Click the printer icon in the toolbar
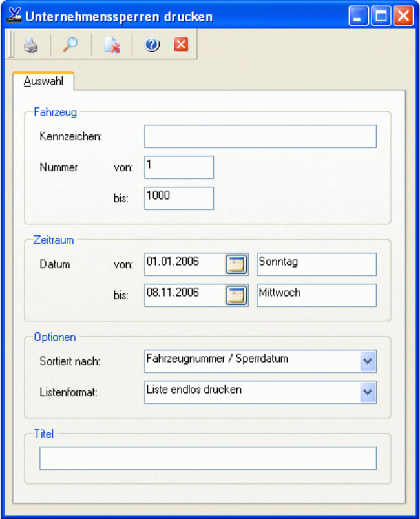The height and width of the screenshot is (519, 420). pyautogui.click(x=31, y=45)
